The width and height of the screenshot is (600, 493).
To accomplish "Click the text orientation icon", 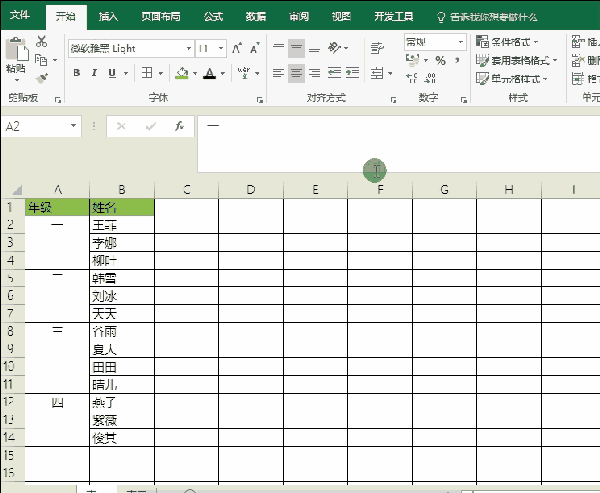I will 334,48.
